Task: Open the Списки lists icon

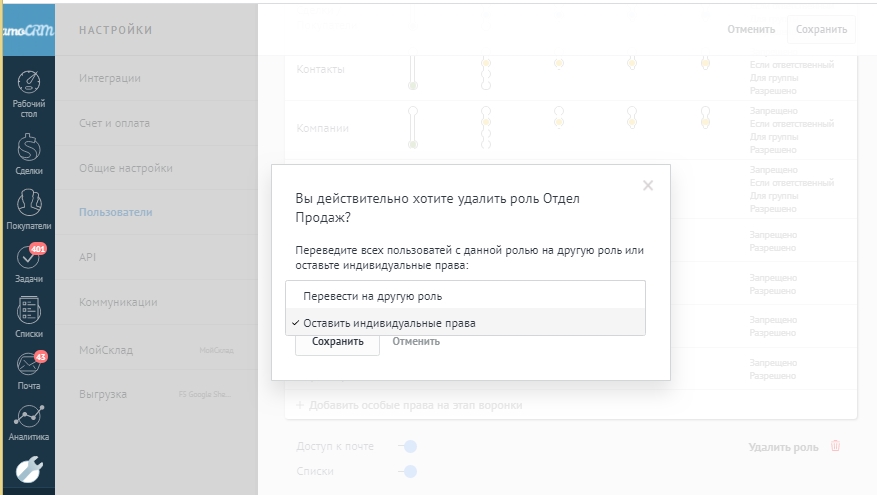Action: (29, 311)
